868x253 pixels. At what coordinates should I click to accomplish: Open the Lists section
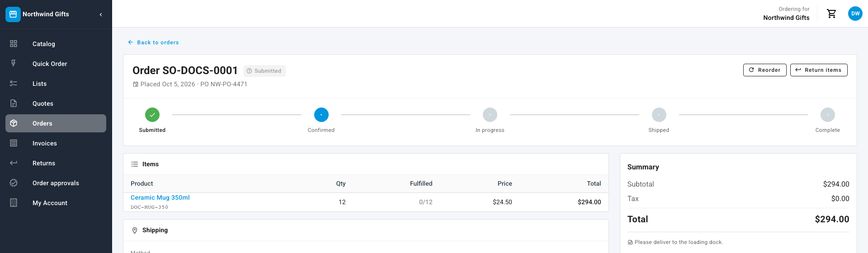pos(56,84)
